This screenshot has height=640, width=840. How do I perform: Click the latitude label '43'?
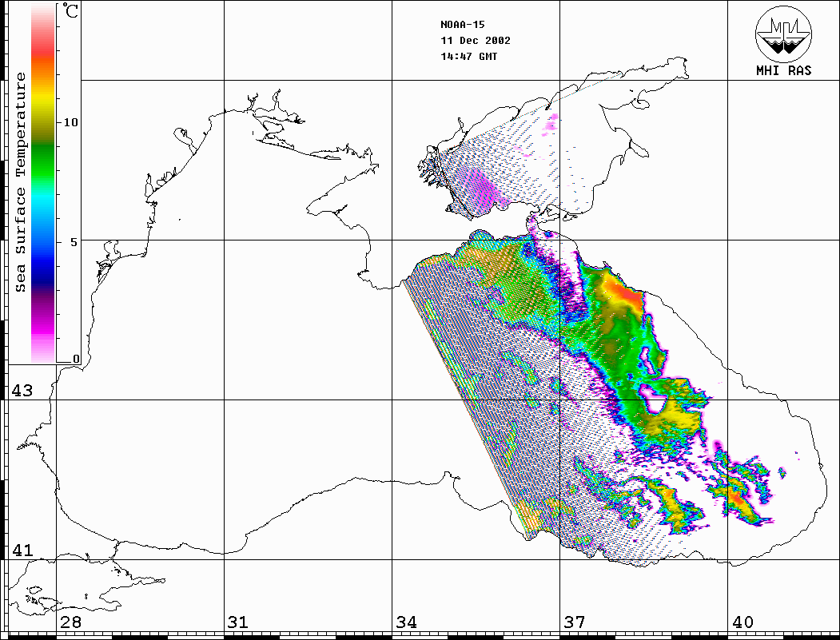22,391
